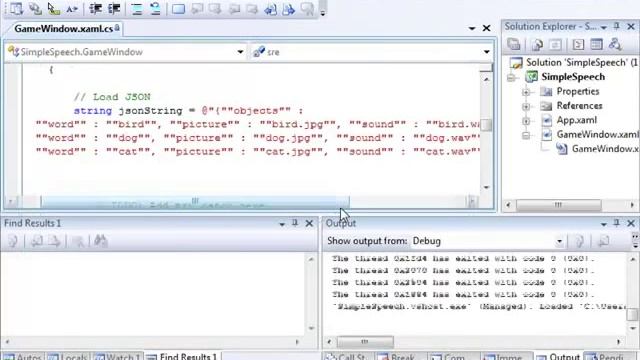This screenshot has width=640, height=360.
Task: Collapse the SimpleSpeech project node
Action: (511, 78)
